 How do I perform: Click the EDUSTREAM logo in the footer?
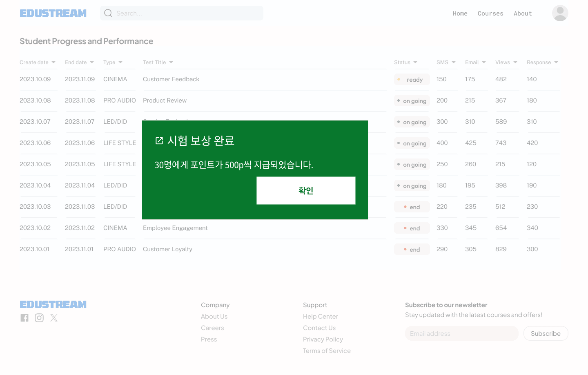(53, 304)
